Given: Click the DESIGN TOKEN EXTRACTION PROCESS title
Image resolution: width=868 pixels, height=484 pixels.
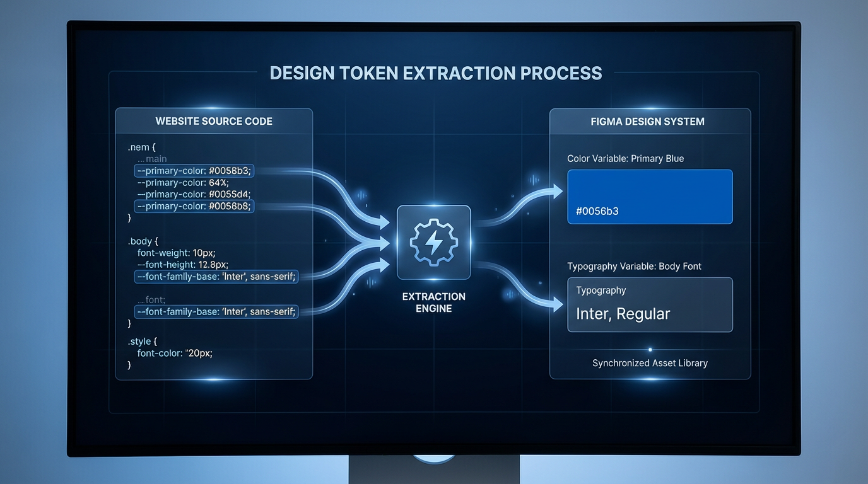Looking at the screenshot, I should [x=435, y=72].
